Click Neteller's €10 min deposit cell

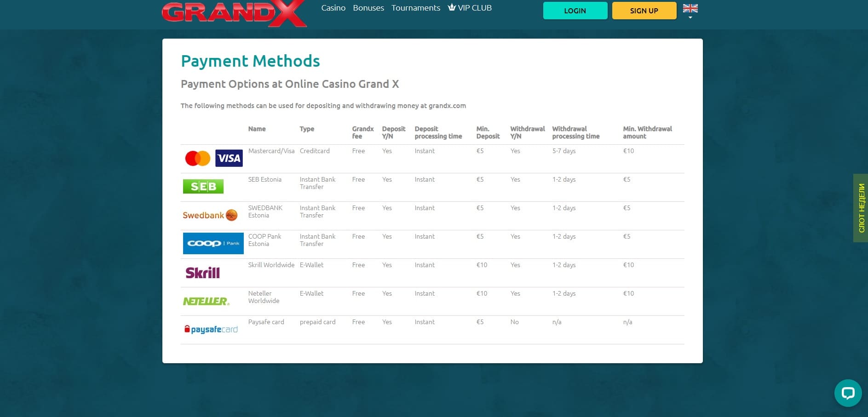[x=482, y=293]
